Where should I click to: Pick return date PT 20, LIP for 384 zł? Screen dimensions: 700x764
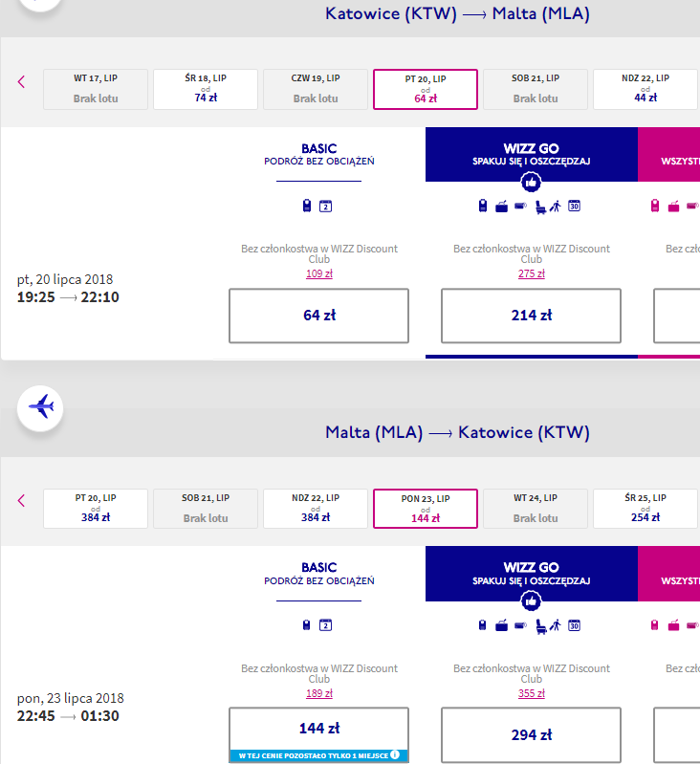(96, 509)
